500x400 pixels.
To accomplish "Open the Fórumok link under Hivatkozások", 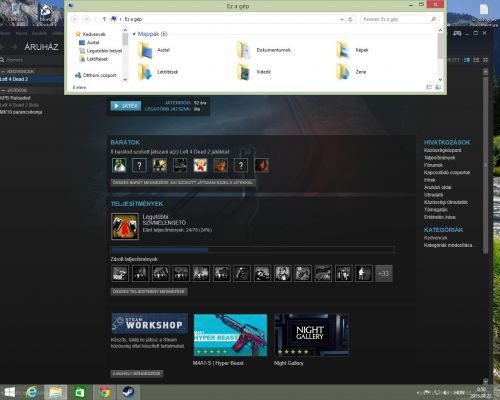I will tap(433, 165).
